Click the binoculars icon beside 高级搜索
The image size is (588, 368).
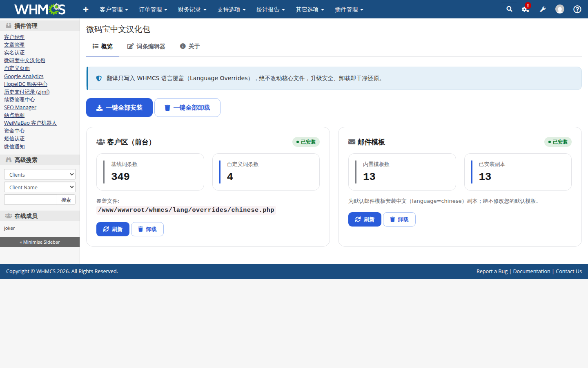[9, 160]
